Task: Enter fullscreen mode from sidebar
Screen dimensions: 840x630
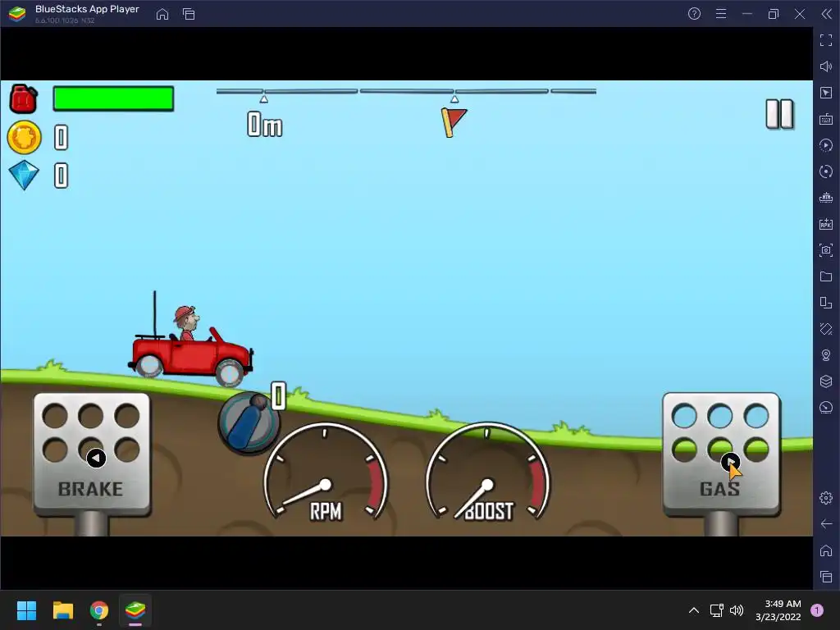Action: [826, 40]
